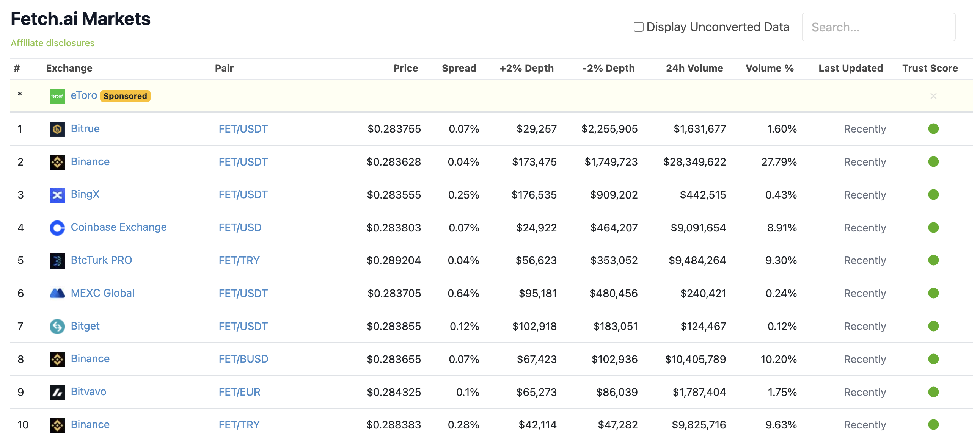This screenshot has height=441, width=980.
Task: Click the BtcTurk PRO logo icon
Action: click(57, 260)
